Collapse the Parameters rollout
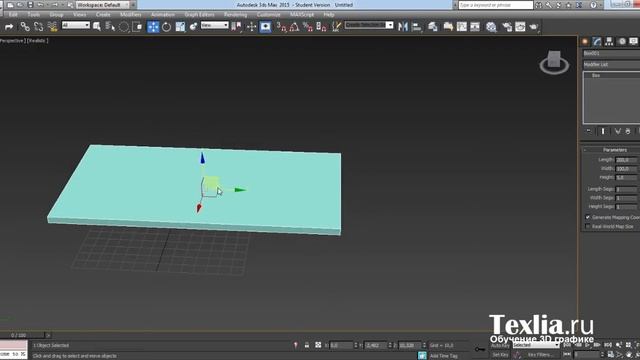This screenshot has width=640, height=360. click(x=611, y=150)
